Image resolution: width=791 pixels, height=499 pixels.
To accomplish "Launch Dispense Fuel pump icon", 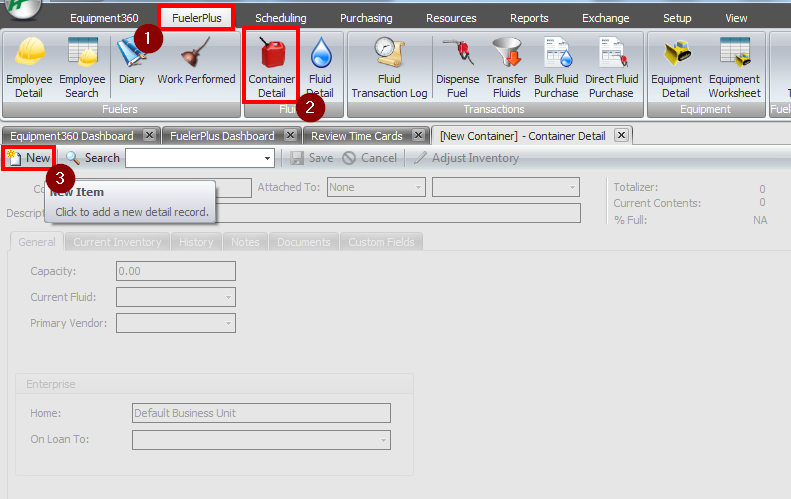I will pos(458,52).
